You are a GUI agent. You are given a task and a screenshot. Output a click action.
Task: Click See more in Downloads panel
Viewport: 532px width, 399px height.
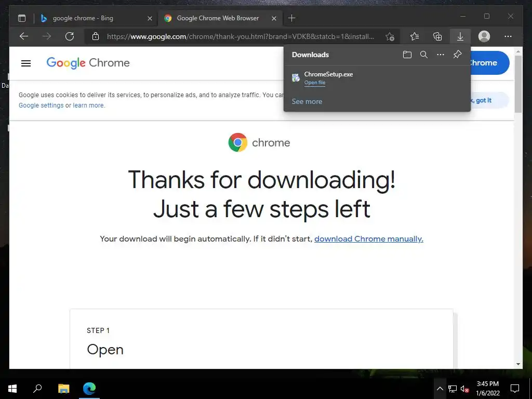[307, 101]
